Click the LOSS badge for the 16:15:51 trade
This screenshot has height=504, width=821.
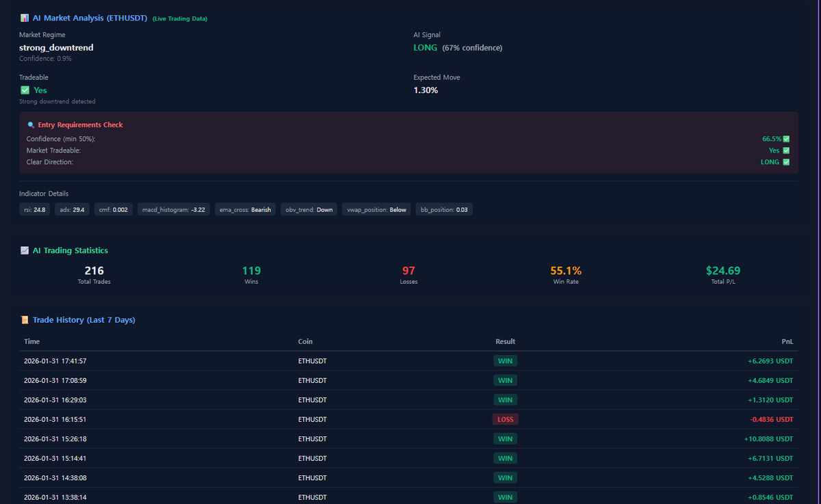tap(506, 419)
